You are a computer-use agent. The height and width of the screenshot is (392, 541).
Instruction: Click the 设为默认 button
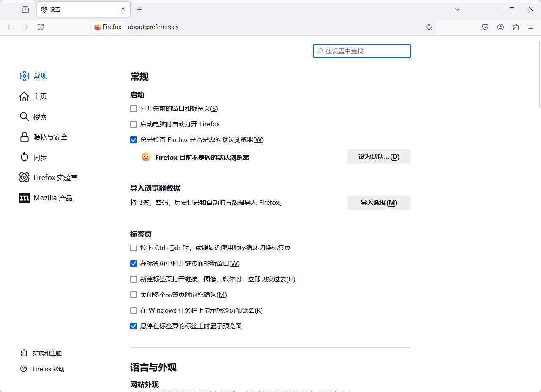[x=379, y=157]
